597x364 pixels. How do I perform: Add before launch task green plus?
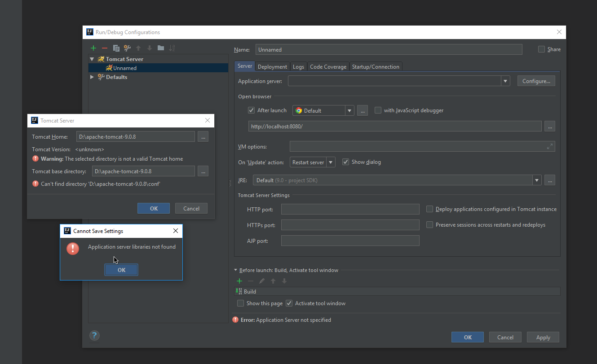pyautogui.click(x=239, y=281)
